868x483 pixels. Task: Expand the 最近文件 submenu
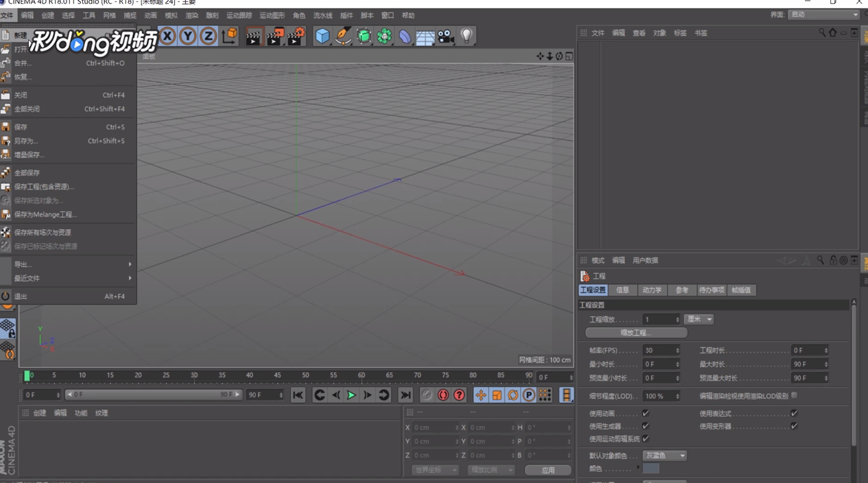(x=69, y=278)
